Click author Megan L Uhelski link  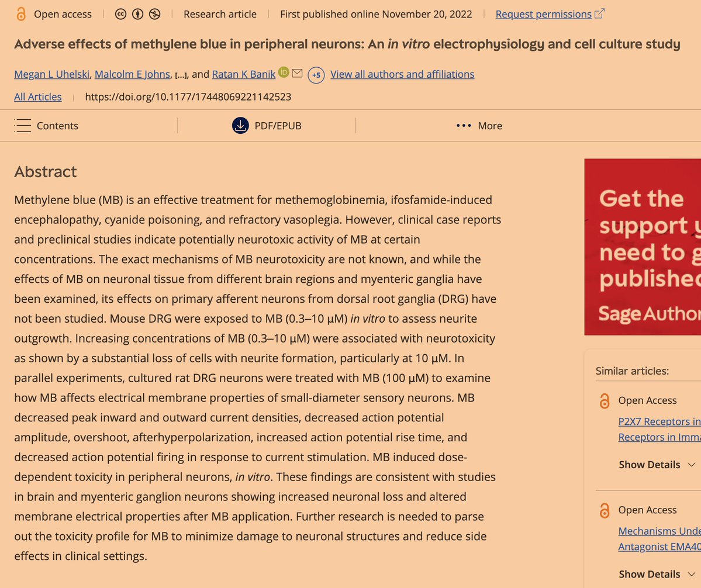coord(53,74)
